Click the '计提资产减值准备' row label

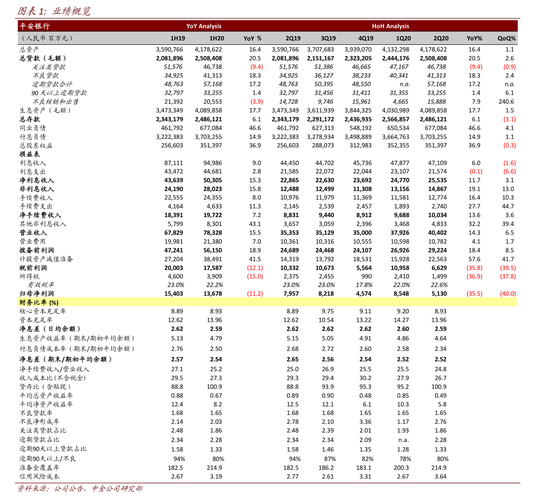pos(46,259)
